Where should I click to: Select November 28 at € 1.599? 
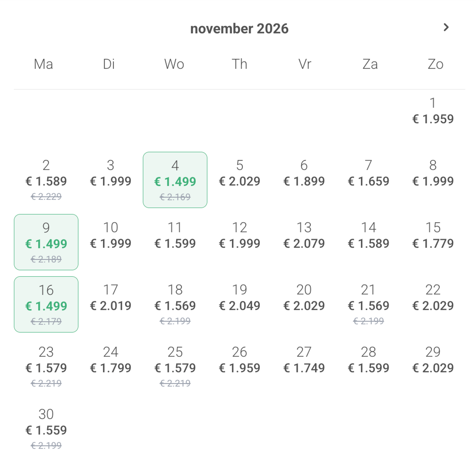368,367
